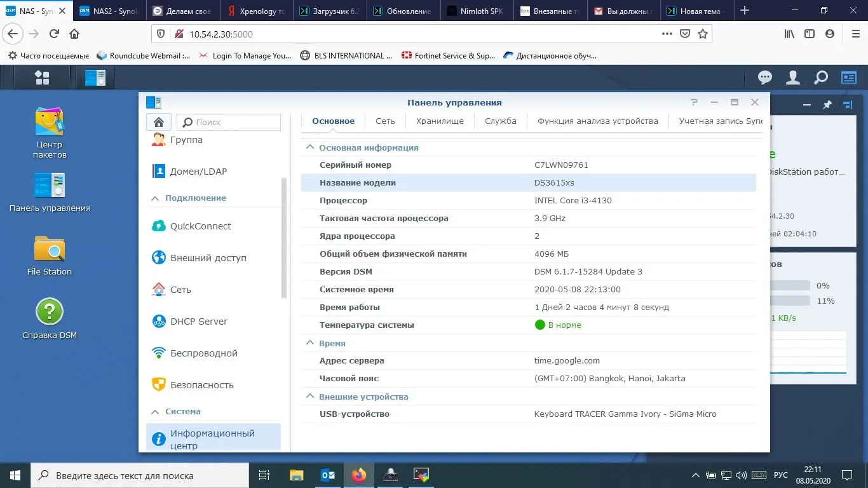Select DSM 6.1.7-15284 Update 3 value
The height and width of the screenshot is (488, 868).
(x=588, y=272)
